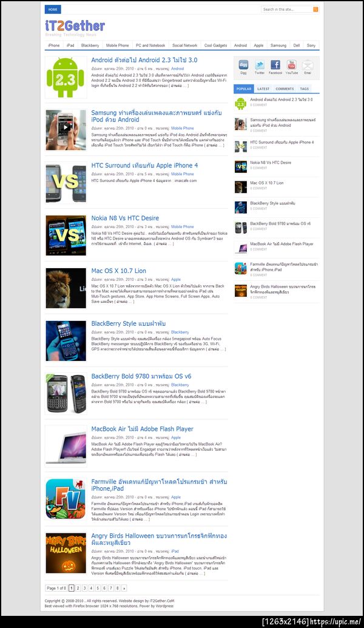Open the Apple category menu item
This screenshot has height=628, width=364.
click(x=258, y=46)
